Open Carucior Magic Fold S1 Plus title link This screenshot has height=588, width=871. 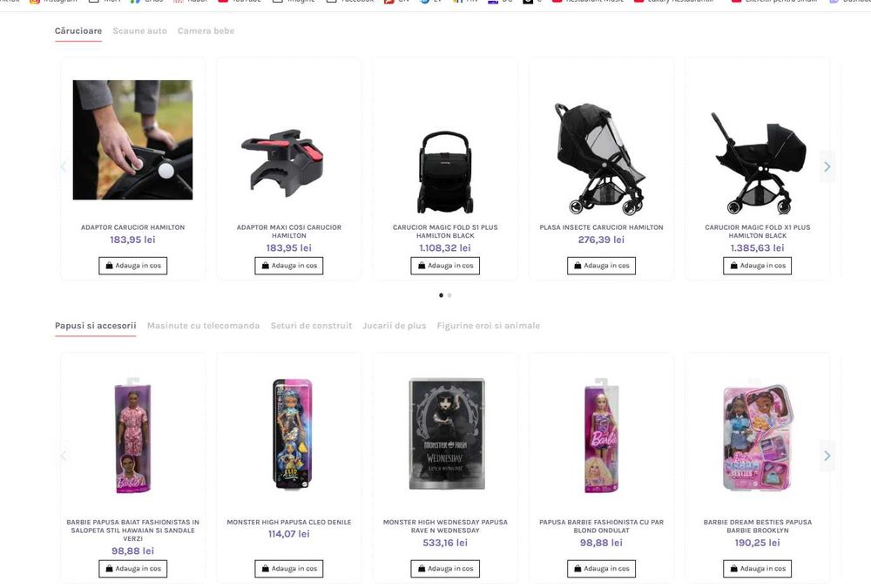[445, 231]
